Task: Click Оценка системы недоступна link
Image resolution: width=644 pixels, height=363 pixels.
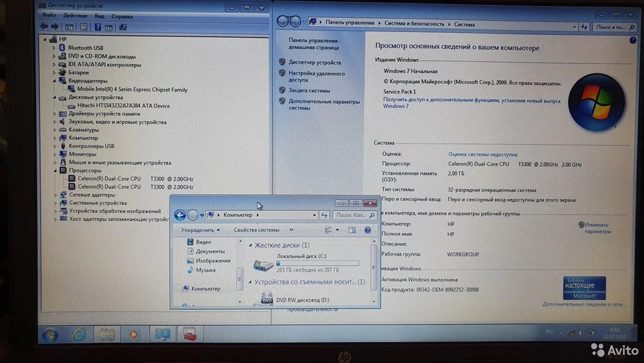Action: (x=482, y=154)
